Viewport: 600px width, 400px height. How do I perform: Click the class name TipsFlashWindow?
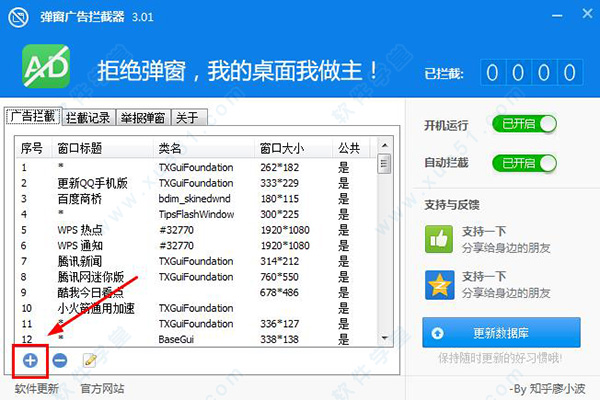(x=196, y=214)
